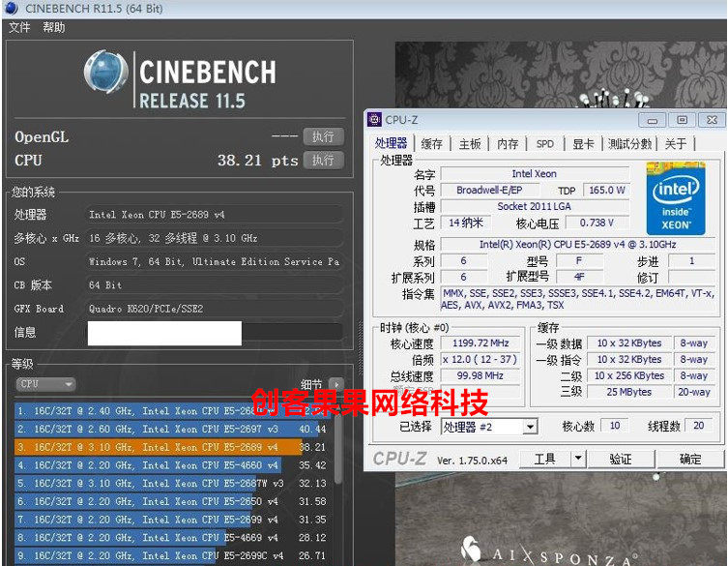Open the 帮助 menu in Cinebench
Screen dimensions: 728x566
54,27
